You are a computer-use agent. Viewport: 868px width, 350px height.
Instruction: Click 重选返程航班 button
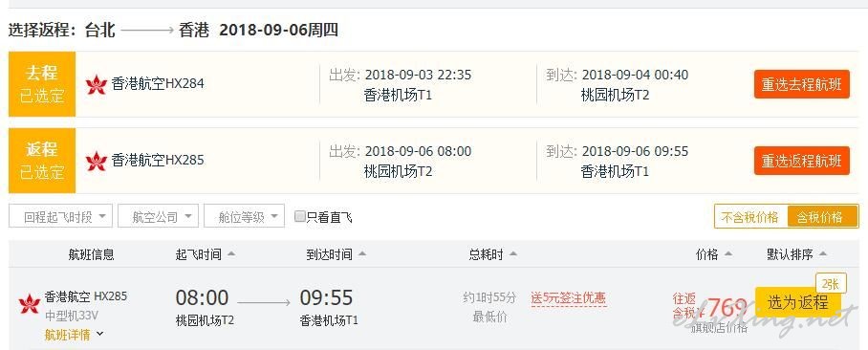pyautogui.click(x=802, y=161)
